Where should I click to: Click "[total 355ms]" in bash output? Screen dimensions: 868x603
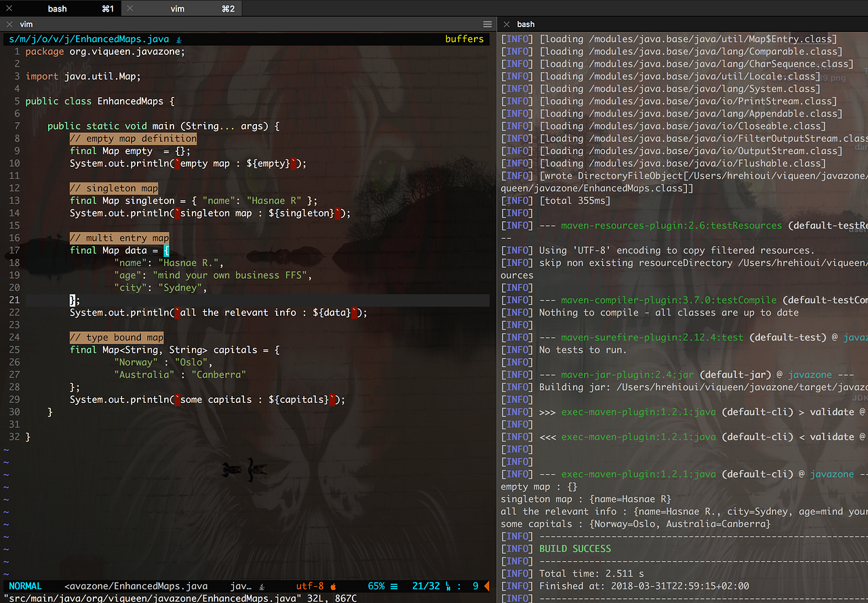coord(574,201)
